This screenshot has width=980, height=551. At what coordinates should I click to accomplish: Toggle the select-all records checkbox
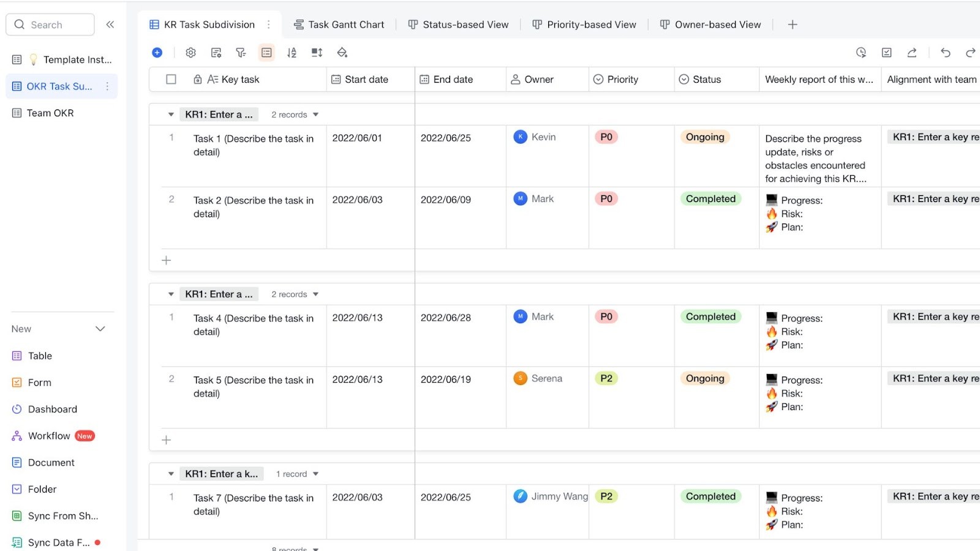pos(171,79)
